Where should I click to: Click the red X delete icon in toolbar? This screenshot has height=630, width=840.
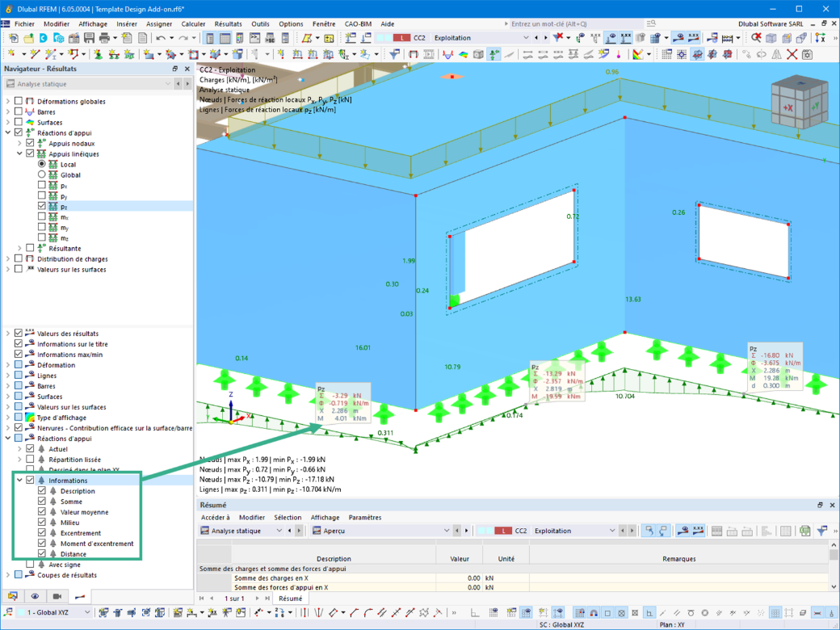pyautogui.click(x=792, y=54)
